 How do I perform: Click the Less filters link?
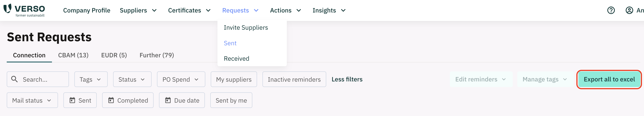click(x=347, y=79)
